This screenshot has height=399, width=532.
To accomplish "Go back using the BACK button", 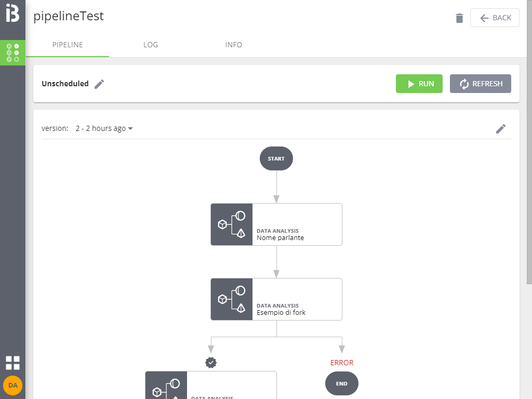I will (495, 17).
